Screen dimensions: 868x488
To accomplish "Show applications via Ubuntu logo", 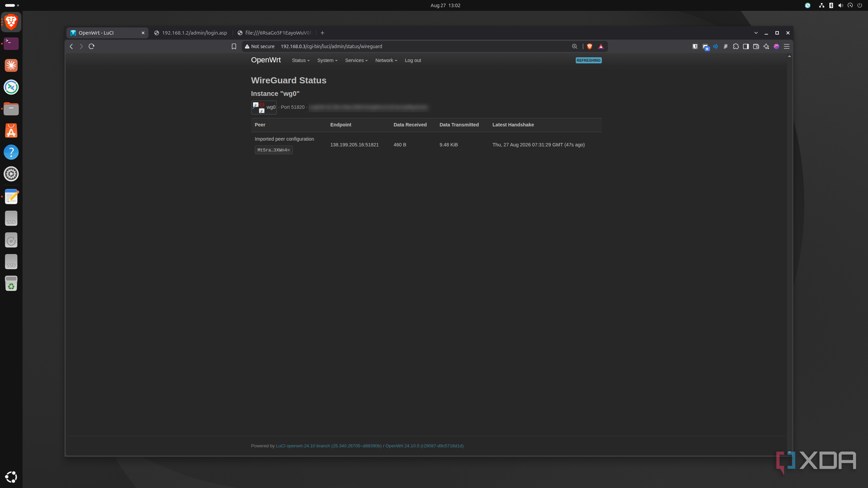I will [11, 477].
